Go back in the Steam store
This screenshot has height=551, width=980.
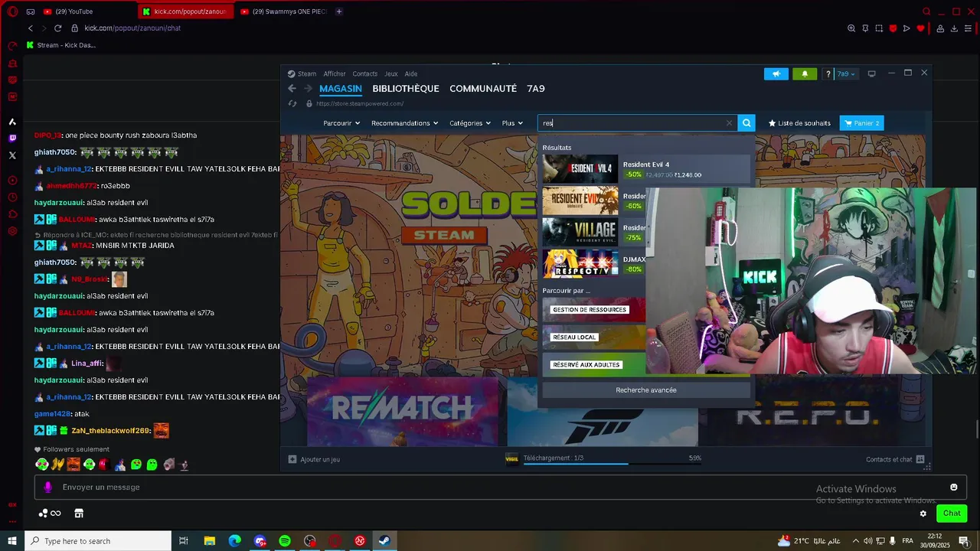click(292, 89)
